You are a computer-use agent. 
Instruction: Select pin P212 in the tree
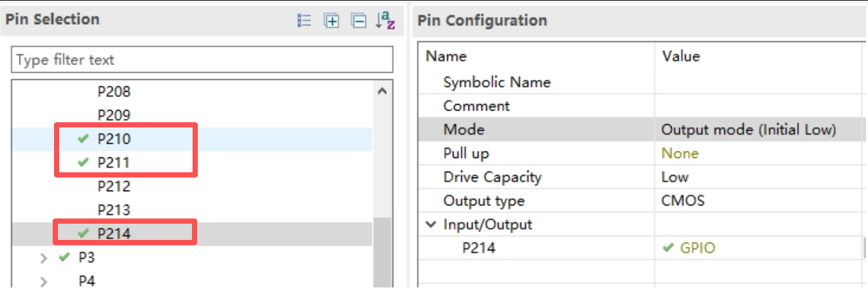(x=114, y=187)
